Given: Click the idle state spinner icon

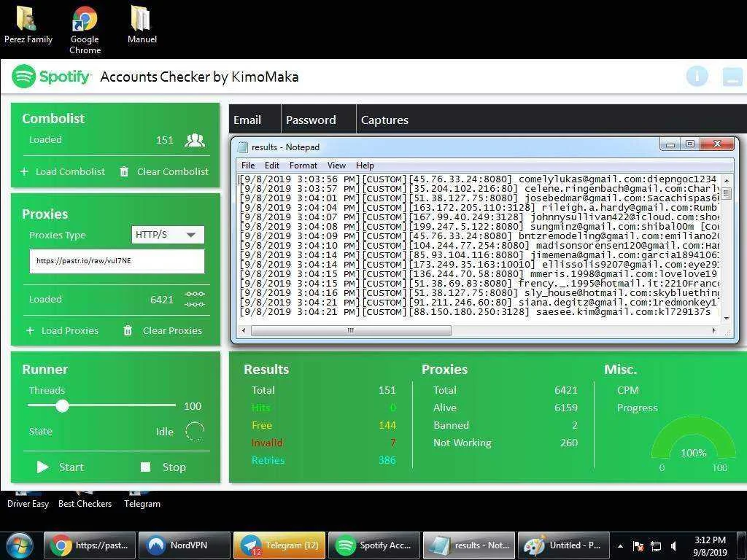Looking at the screenshot, I should coord(194,432).
